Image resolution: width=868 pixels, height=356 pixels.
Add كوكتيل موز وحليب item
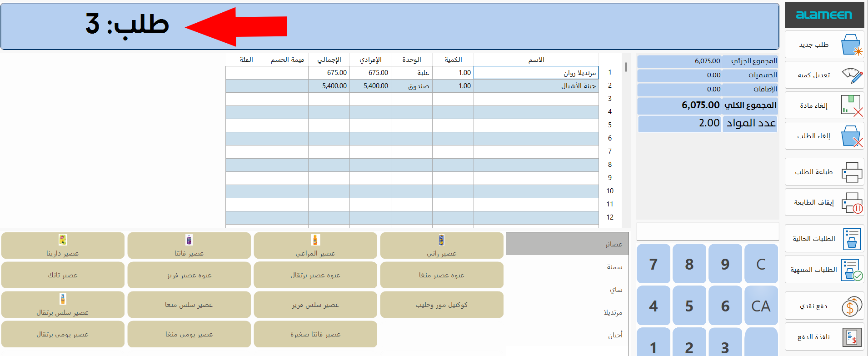point(442,305)
